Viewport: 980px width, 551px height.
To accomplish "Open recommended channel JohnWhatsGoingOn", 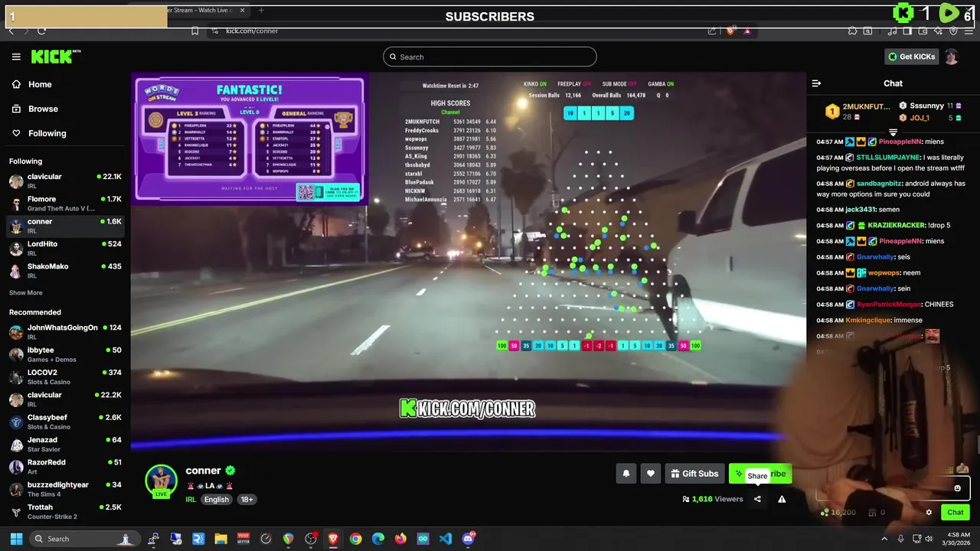I will tap(65, 331).
